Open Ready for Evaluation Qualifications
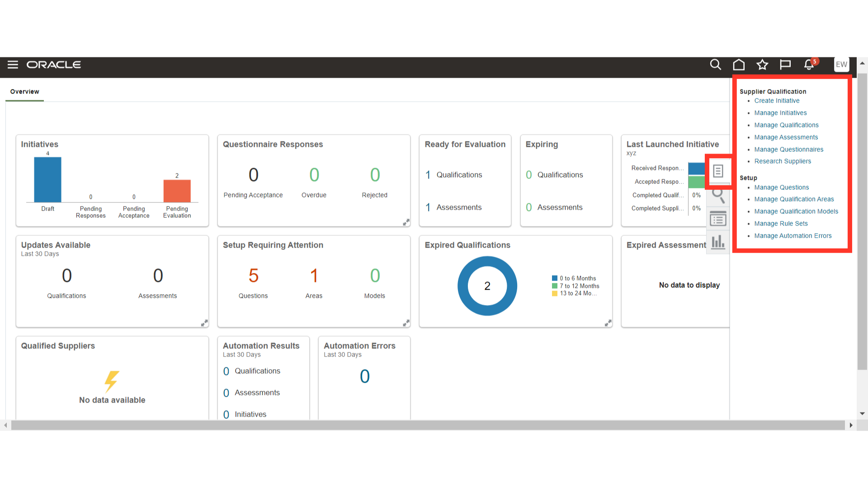Viewport: 868px width, 488px height. [x=453, y=175]
